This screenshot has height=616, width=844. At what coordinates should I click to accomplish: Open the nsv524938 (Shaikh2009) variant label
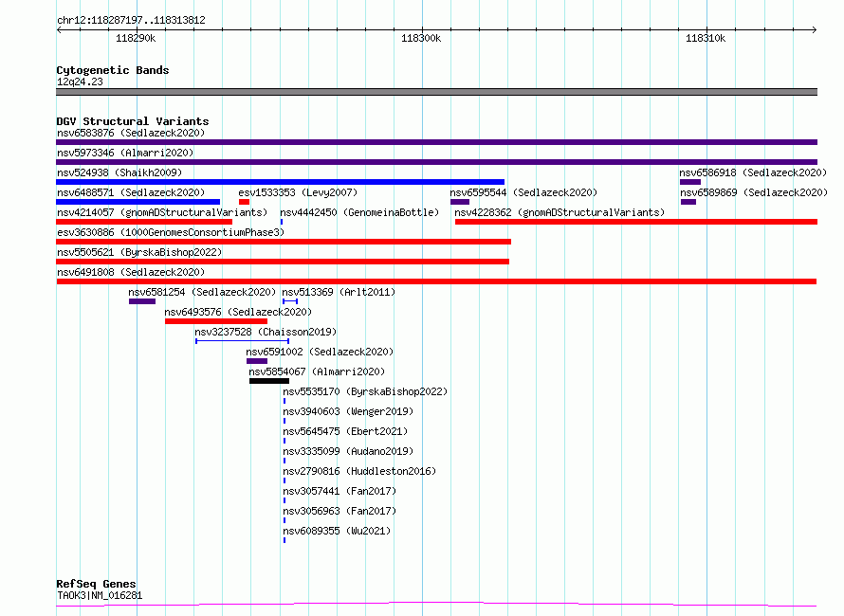click(x=119, y=172)
